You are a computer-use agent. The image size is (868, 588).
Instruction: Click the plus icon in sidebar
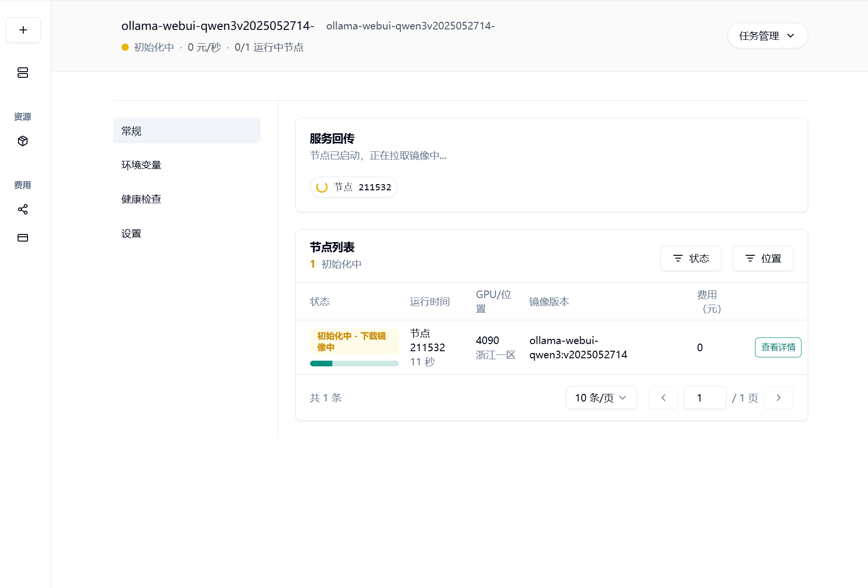point(23,30)
